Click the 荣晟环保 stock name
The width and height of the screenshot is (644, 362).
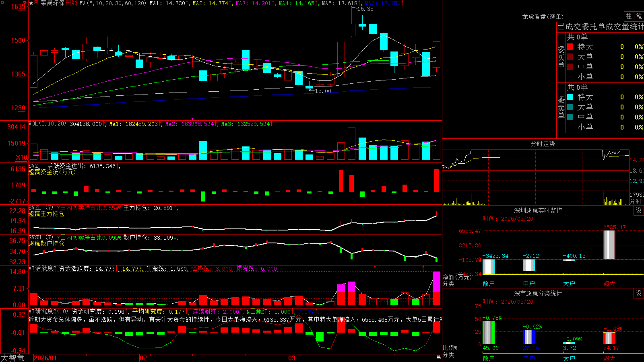(52, 3)
